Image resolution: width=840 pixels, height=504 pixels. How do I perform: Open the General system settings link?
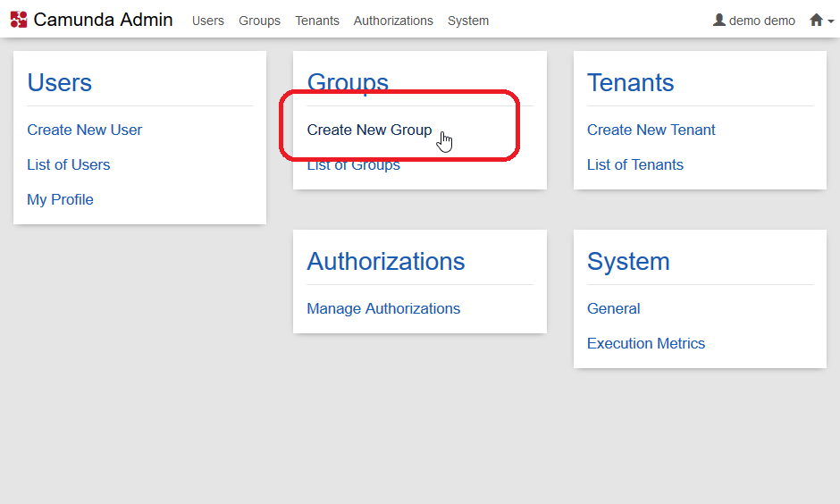coord(613,308)
